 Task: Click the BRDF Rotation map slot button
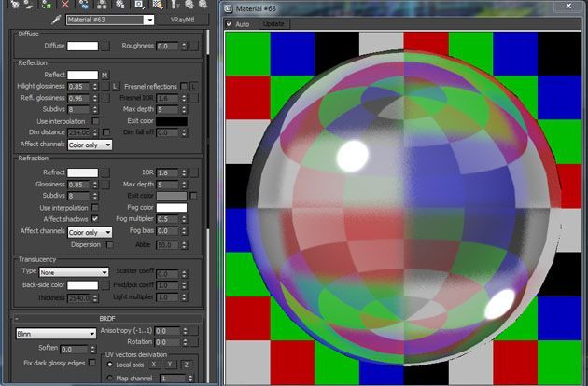tap(194, 342)
